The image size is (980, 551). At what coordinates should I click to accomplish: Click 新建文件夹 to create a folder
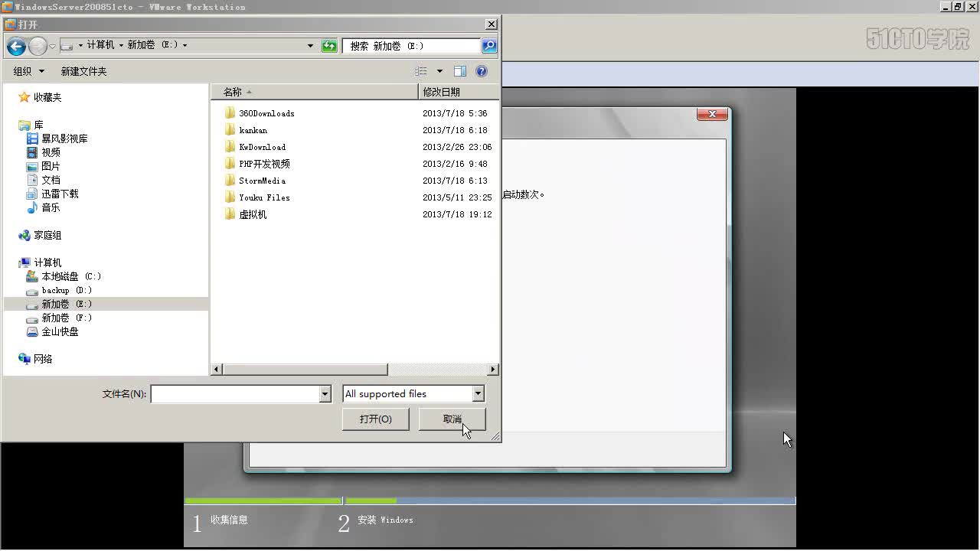coord(83,71)
